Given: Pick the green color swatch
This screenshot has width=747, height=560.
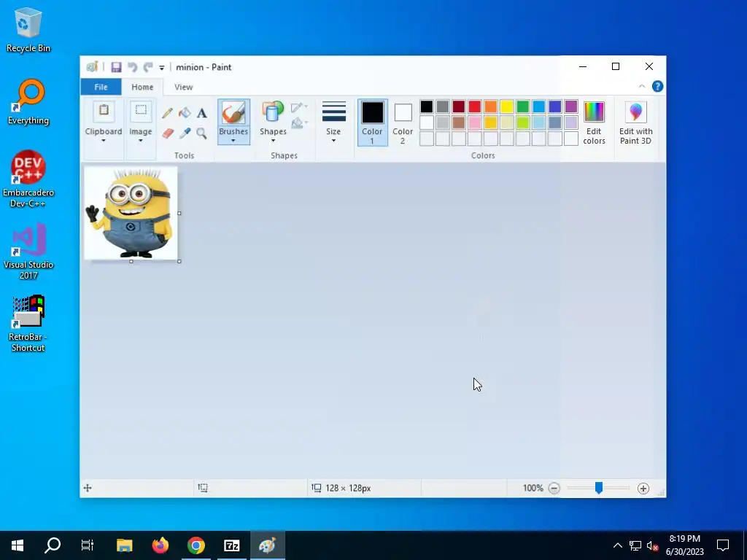Looking at the screenshot, I should point(522,106).
